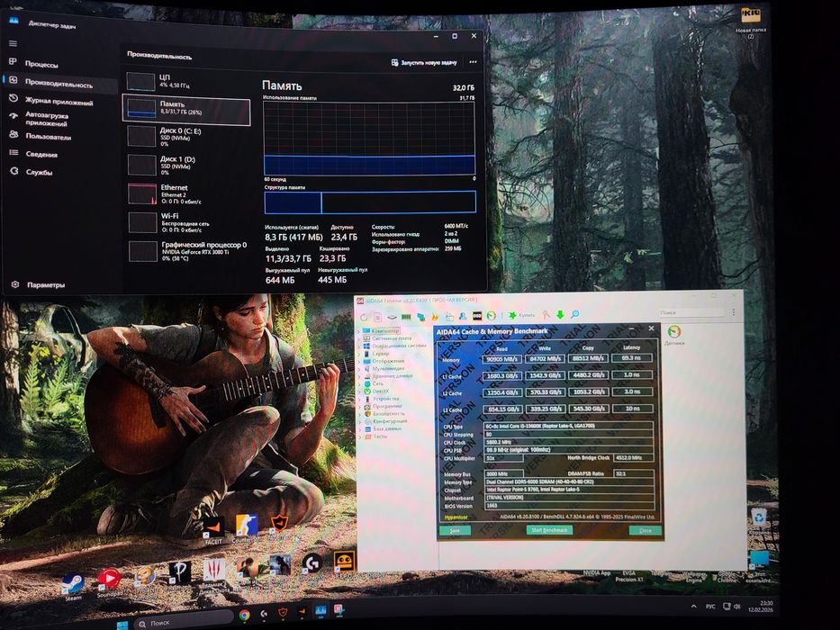Image resolution: width=840 pixels, height=630 pixels.
Task: Click AIDA64 sensor gauge toolbar icon
Action: pyautogui.click(x=492, y=316)
